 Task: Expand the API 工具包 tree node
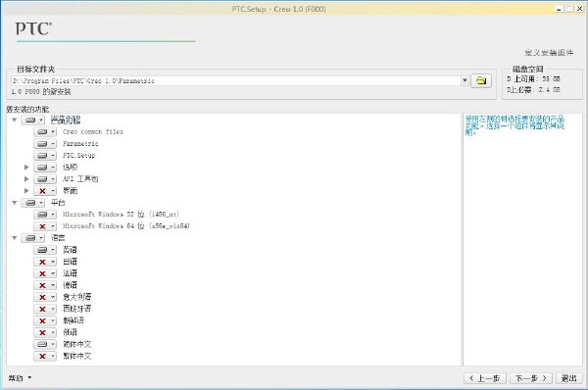[x=26, y=179]
